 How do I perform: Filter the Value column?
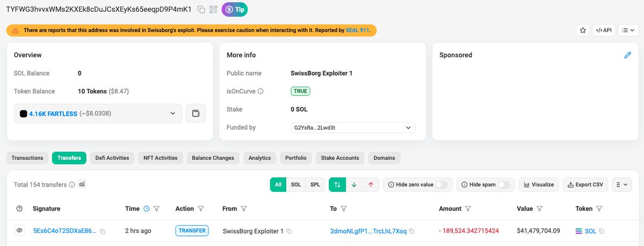(x=540, y=208)
